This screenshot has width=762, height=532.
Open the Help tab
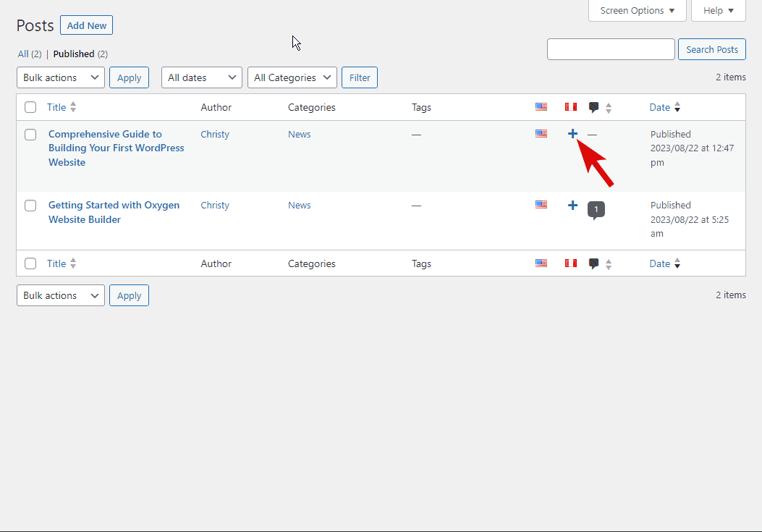click(718, 11)
